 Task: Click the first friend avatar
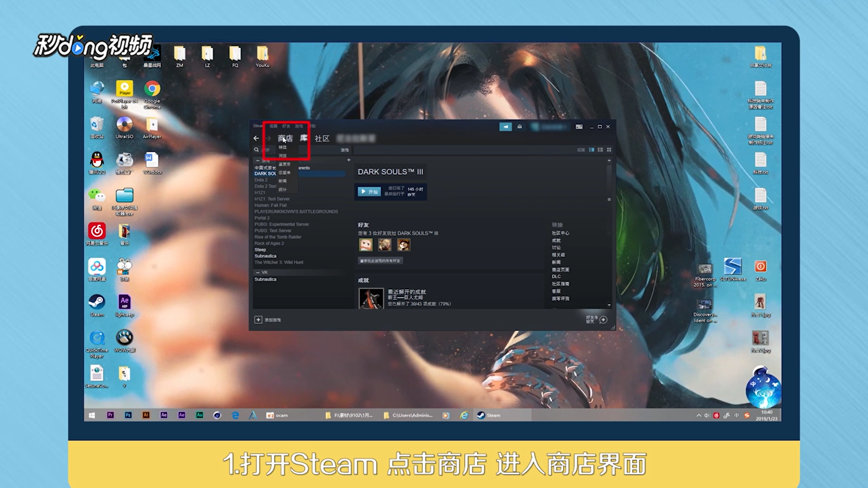point(366,245)
